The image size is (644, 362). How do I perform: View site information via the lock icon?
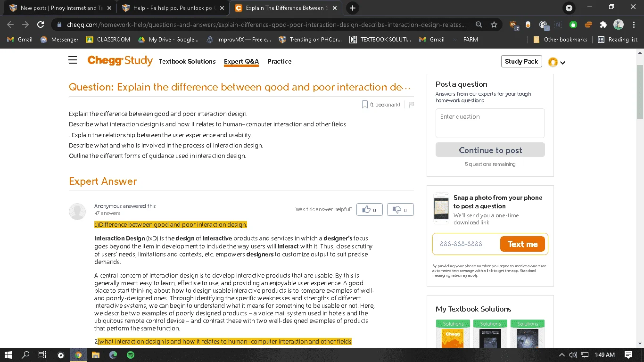58,25
